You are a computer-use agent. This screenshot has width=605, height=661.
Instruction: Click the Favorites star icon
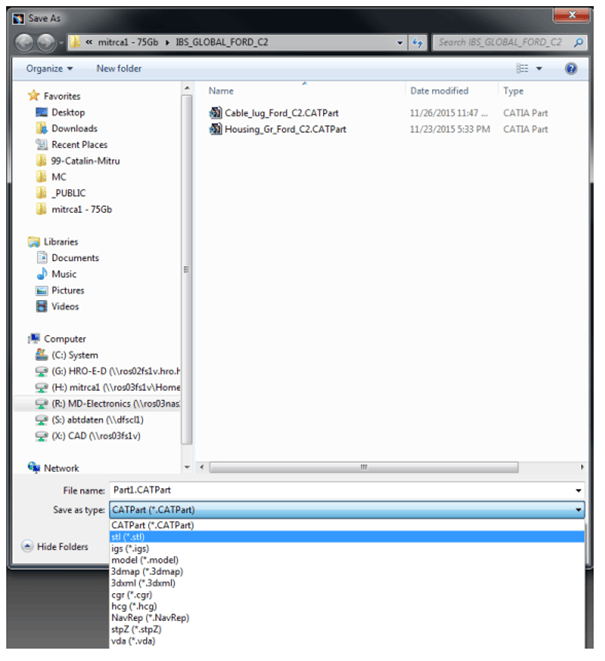[34, 96]
